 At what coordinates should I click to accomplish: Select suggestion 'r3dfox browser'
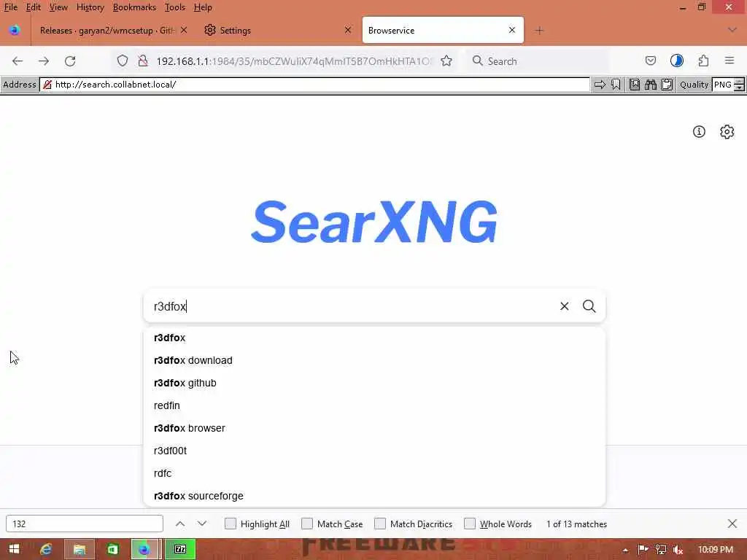pos(374,428)
